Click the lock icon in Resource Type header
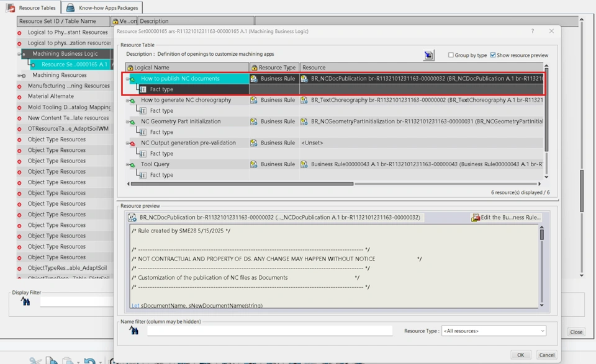This screenshot has height=364, width=596. pos(254,68)
